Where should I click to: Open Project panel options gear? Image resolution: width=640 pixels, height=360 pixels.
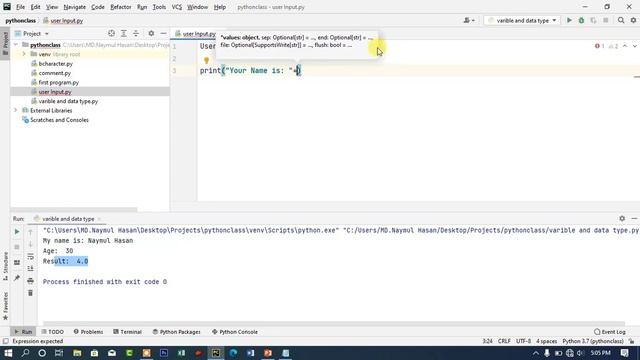point(151,33)
